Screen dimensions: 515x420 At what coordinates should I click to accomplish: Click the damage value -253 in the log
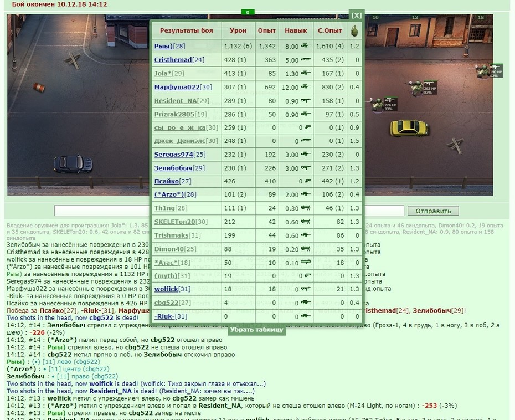429,406
